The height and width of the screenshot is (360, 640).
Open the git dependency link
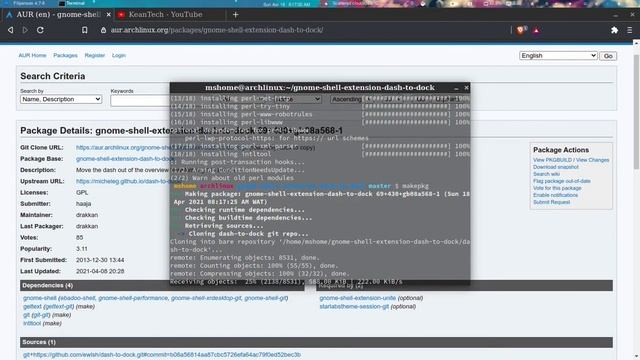26,315
